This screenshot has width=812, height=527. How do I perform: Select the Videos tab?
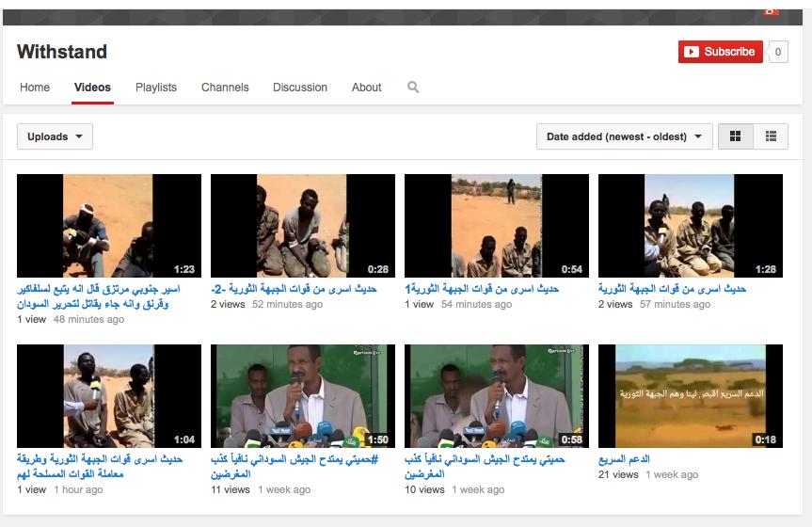pos(92,88)
